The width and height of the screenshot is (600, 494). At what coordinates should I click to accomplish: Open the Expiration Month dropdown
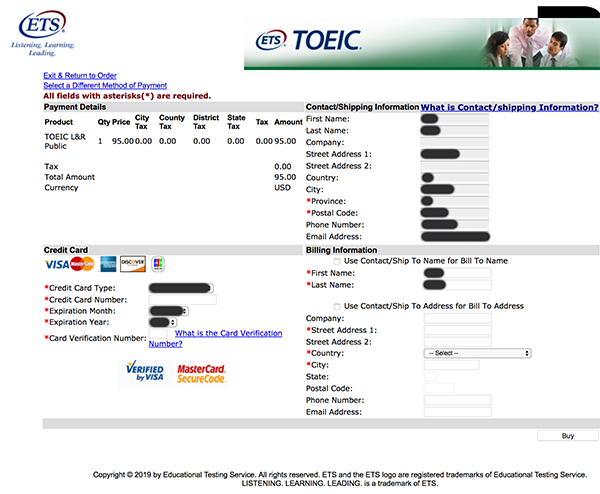coord(168,311)
